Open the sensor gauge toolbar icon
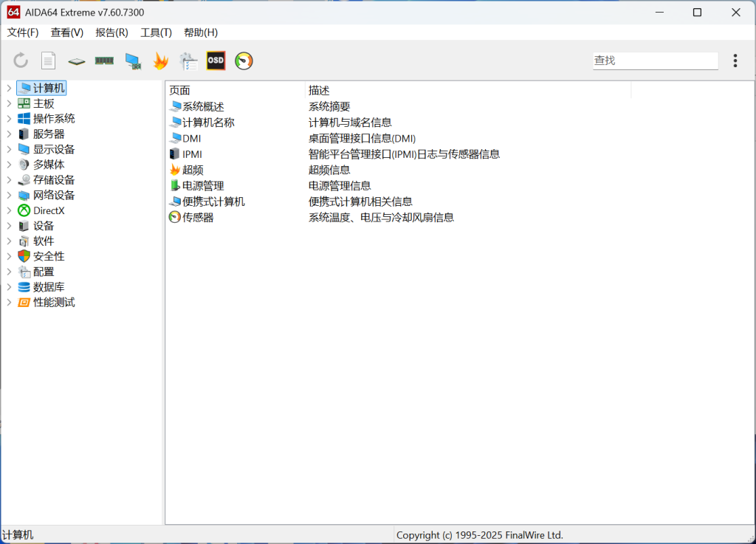 pyautogui.click(x=244, y=61)
